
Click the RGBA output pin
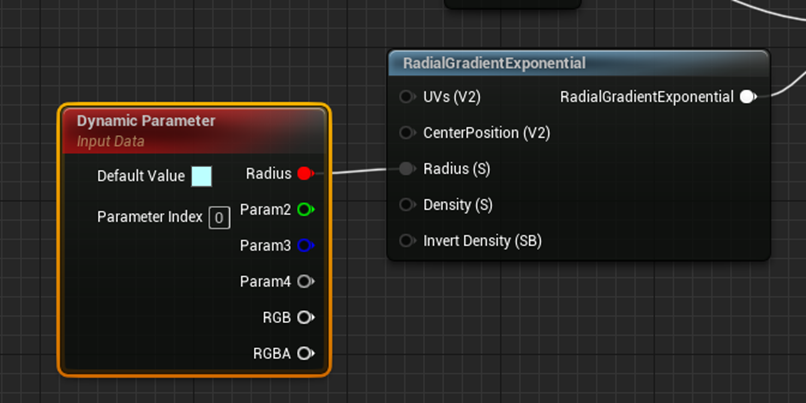point(305,354)
